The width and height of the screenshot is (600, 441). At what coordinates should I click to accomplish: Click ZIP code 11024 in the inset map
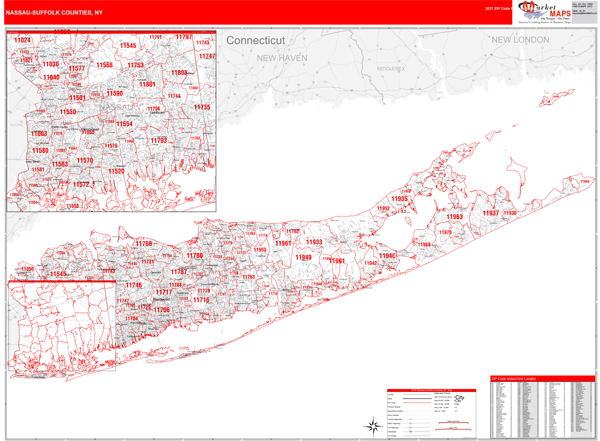click(23, 40)
